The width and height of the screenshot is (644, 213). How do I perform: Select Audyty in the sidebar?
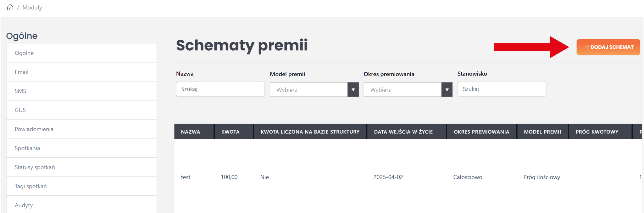(24, 205)
